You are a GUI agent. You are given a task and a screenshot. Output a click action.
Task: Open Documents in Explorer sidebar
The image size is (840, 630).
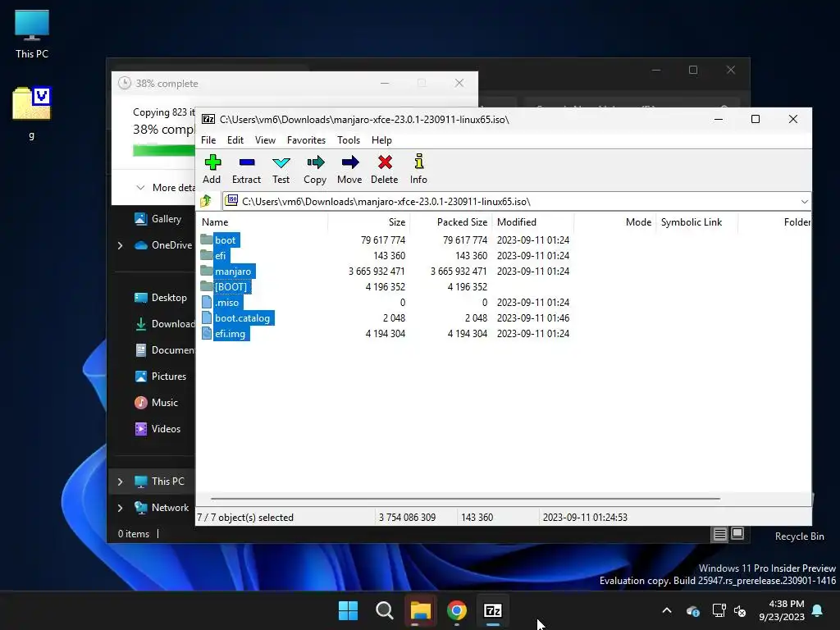pyautogui.click(x=164, y=349)
